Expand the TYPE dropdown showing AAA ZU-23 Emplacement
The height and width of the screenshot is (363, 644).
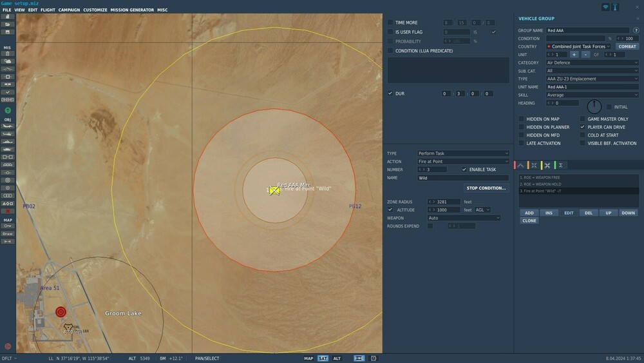tap(592, 79)
